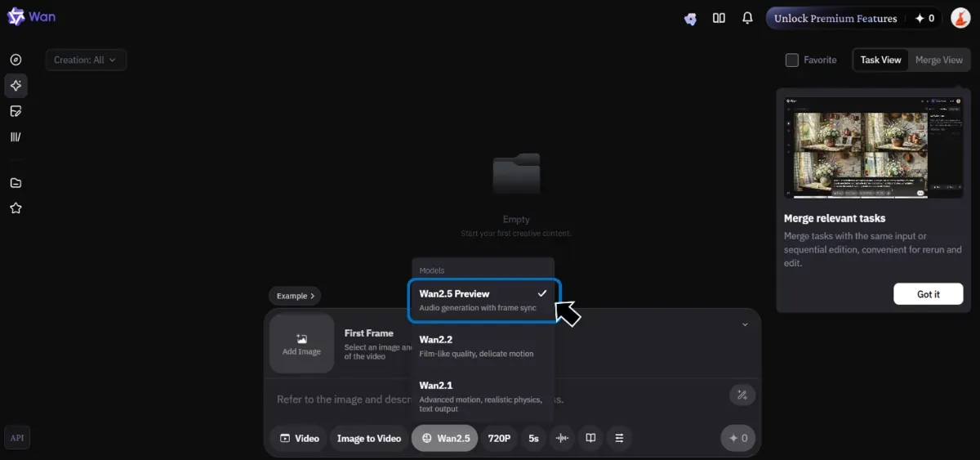This screenshot has width=980, height=460.
Task: Open the image edit icon in sidebar
Action: coord(16,111)
